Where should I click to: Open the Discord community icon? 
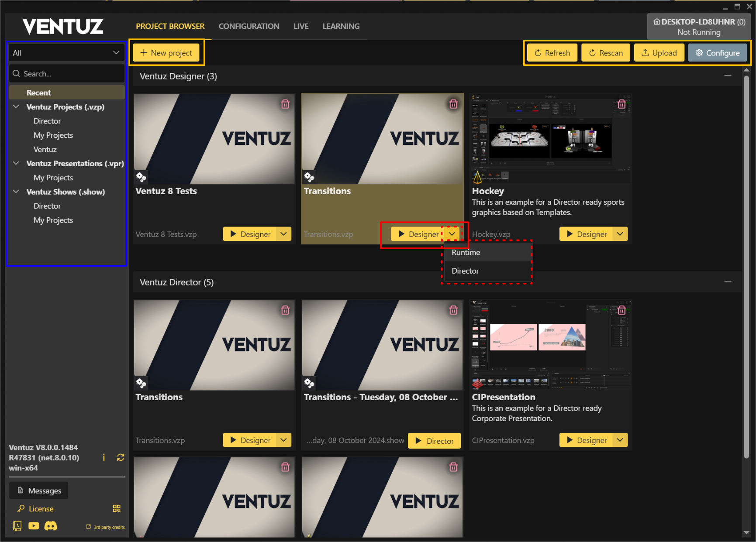pos(51,526)
